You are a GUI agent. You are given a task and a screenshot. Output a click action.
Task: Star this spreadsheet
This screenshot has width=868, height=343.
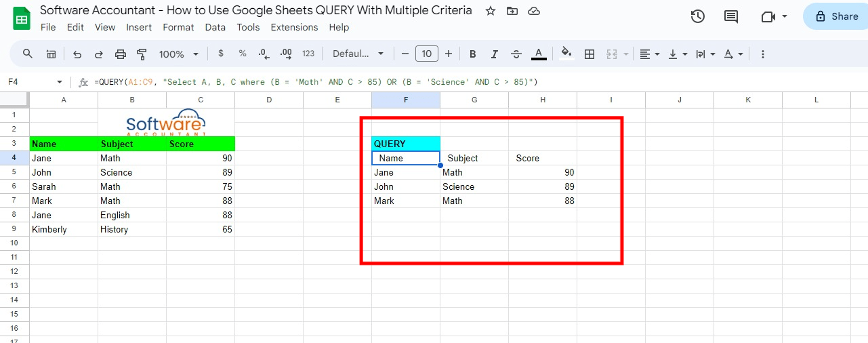(491, 12)
